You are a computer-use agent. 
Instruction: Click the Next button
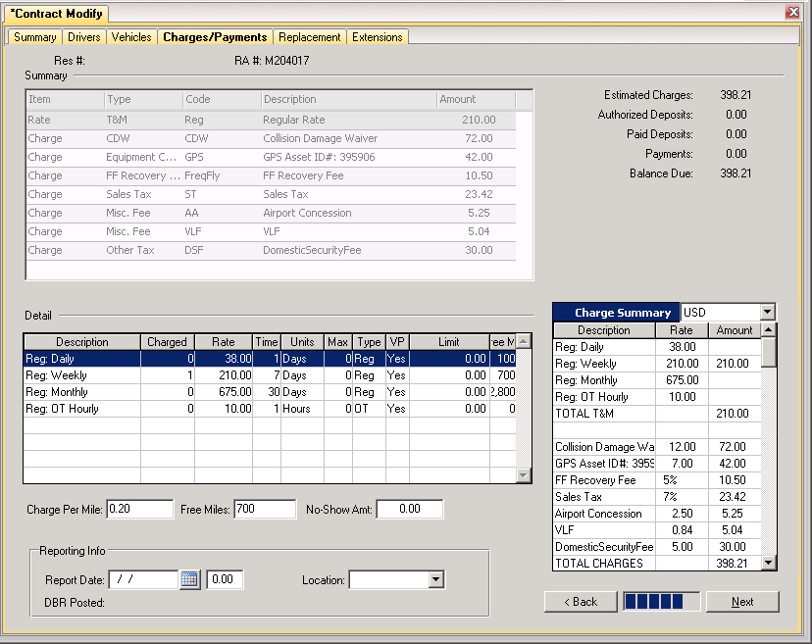[x=742, y=602]
